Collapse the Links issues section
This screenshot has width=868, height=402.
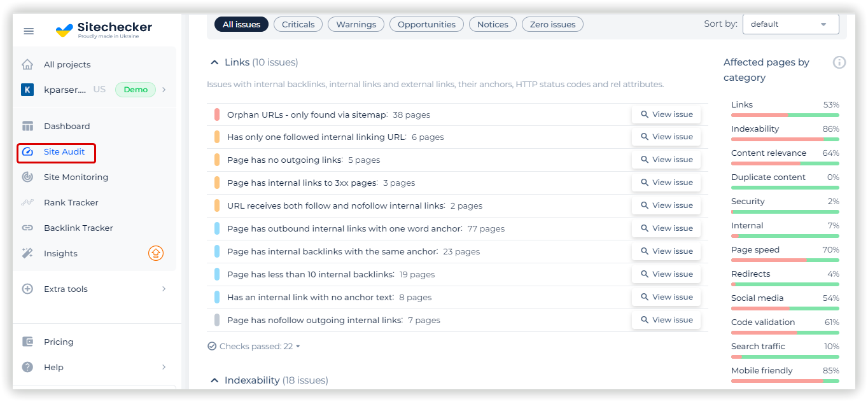click(214, 62)
